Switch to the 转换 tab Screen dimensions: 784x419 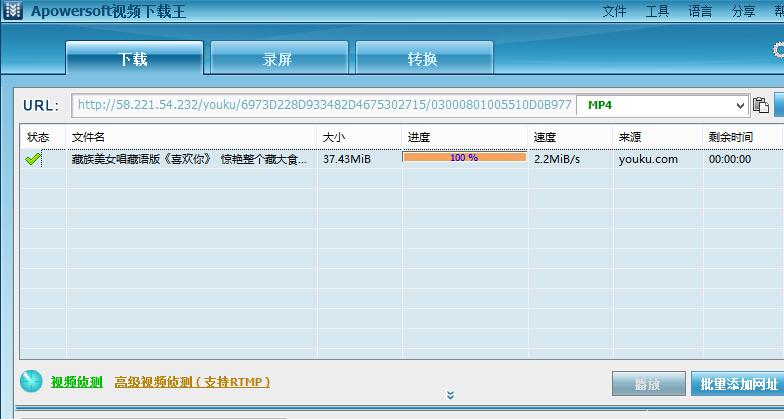coord(424,58)
